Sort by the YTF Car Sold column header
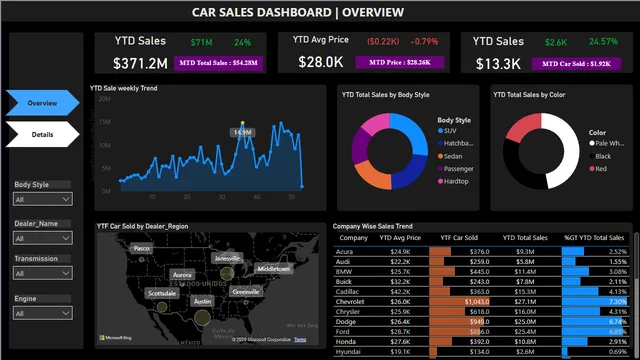Image resolution: width=640 pixels, height=360 pixels. point(459,238)
